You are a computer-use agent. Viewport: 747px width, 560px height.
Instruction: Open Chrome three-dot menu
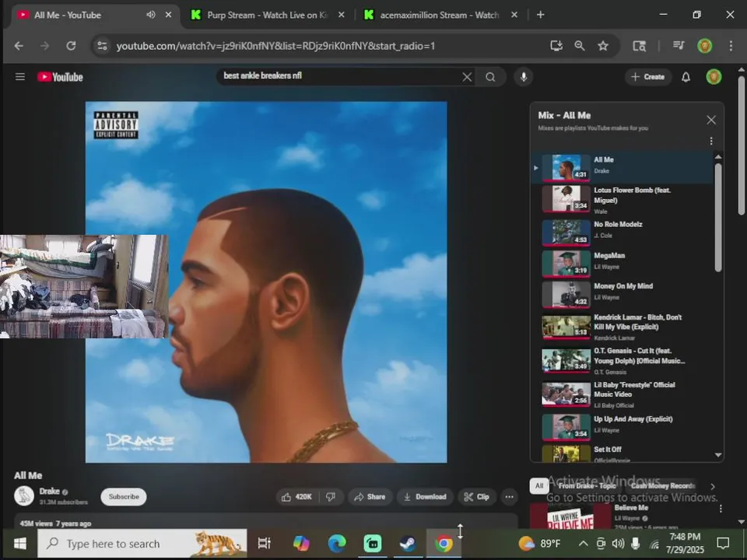(x=731, y=46)
